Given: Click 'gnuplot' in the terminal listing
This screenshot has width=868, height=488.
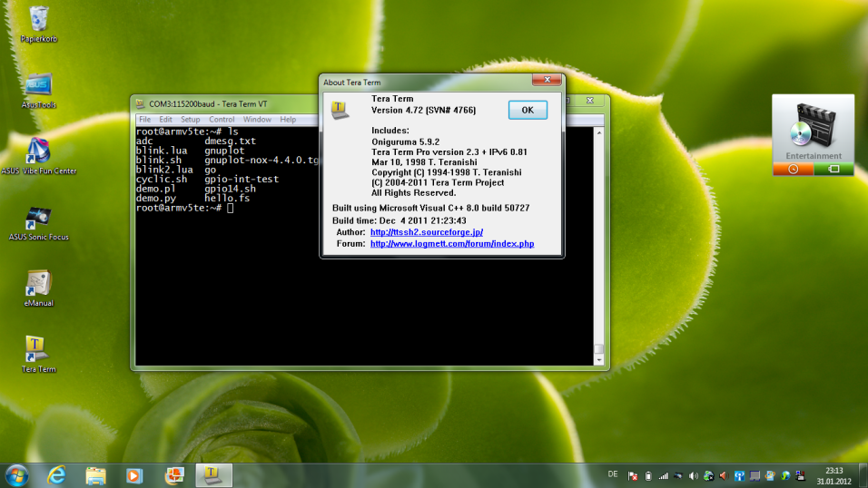Looking at the screenshot, I should click(x=224, y=151).
